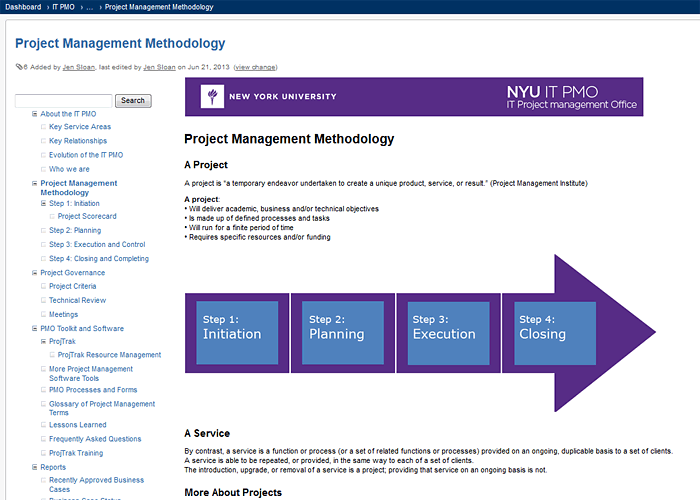Open Key Service Areas page
This screenshot has height=500, width=700.
pos(80,127)
